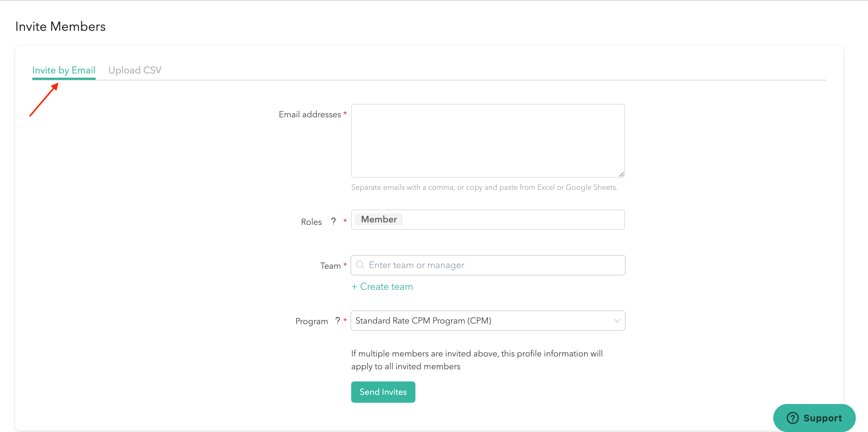Open the Roles help question mark

333,221
